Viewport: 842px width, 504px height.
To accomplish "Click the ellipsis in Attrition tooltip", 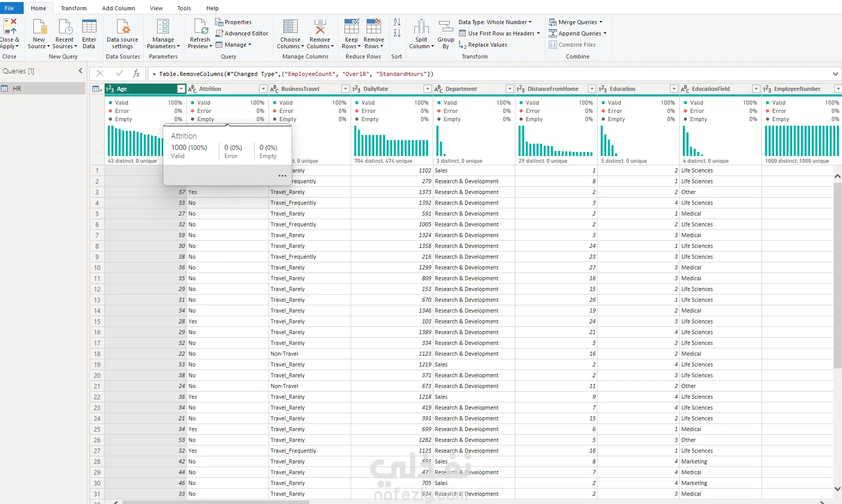I will (282, 176).
